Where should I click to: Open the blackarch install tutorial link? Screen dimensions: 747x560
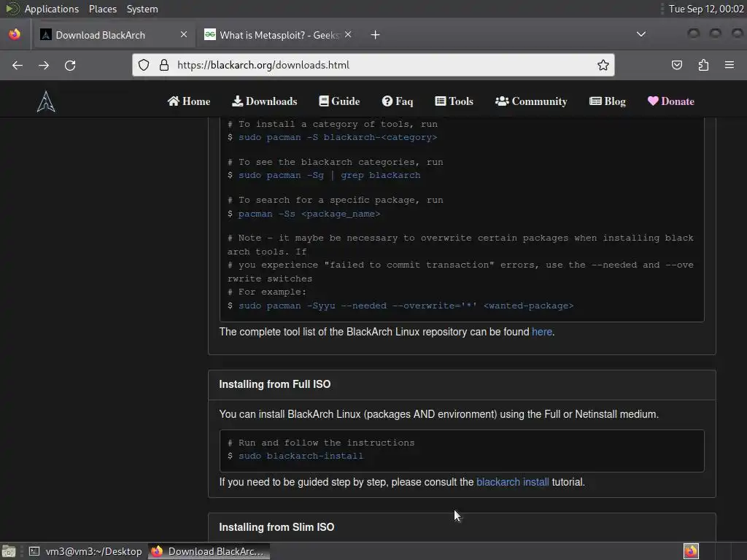click(x=513, y=482)
